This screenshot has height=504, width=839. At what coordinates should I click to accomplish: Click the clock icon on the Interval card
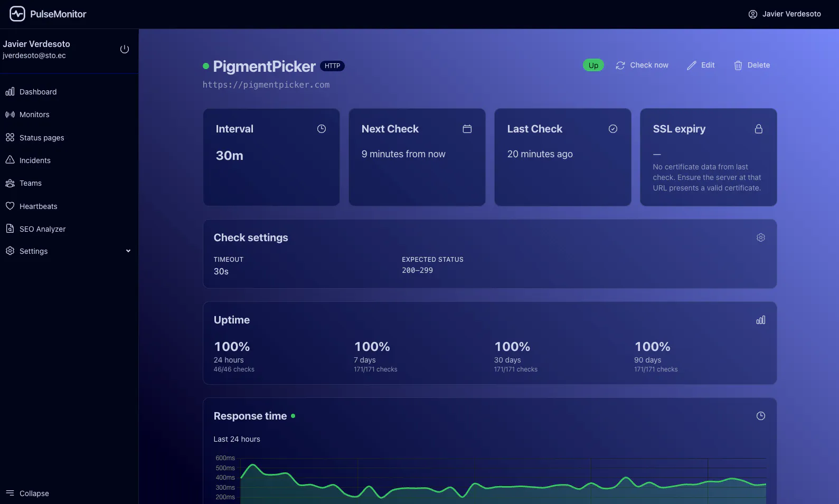click(x=322, y=129)
